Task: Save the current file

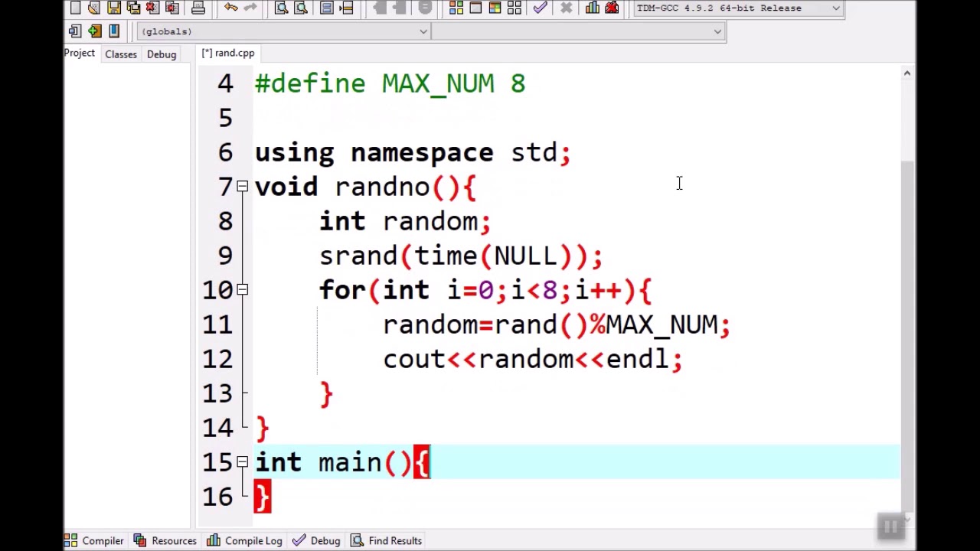Action: tap(114, 8)
